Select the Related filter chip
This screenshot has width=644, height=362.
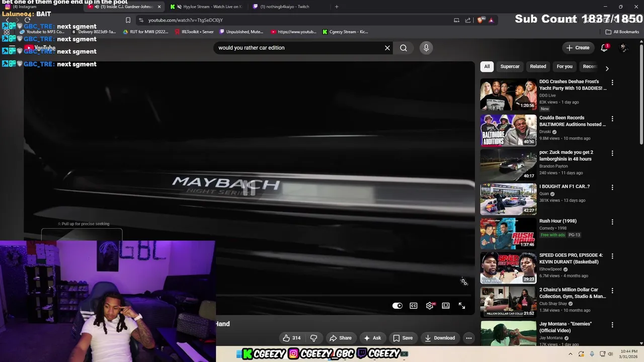(538, 66)
